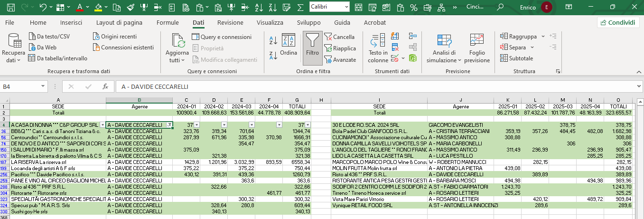Image resolution: width=644 pixels, height=219 pixels.
Task: Click the ribbon sort A to Z icon
Action: 273,41
